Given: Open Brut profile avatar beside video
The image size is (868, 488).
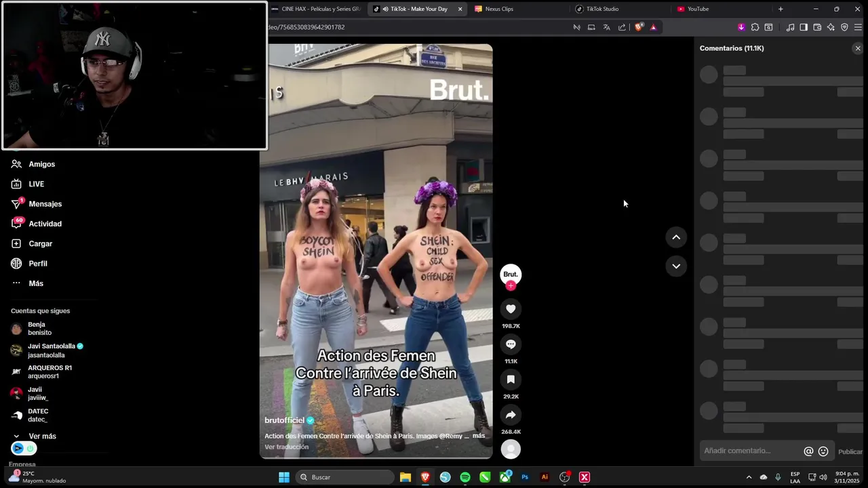Looking at the screenshot, I should coord(511,274).
